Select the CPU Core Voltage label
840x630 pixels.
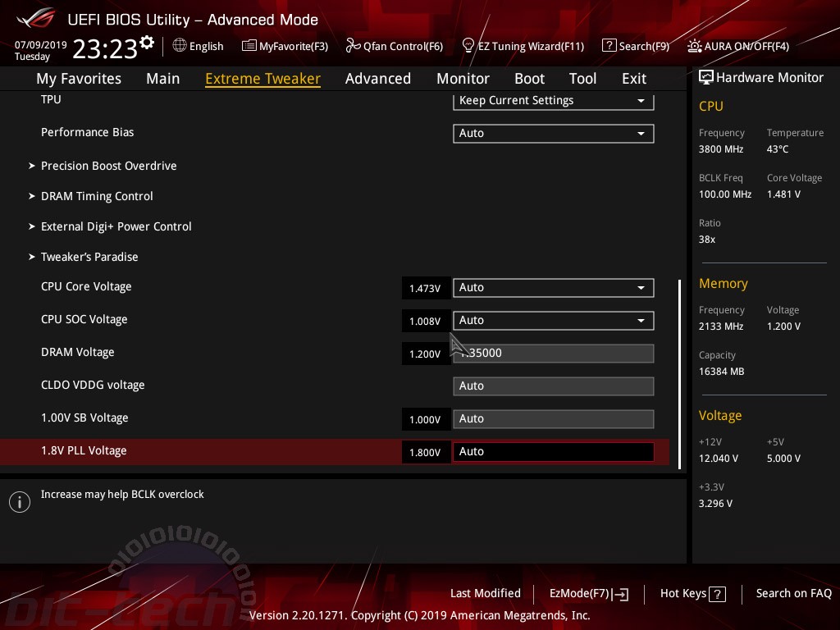(86, 286)
